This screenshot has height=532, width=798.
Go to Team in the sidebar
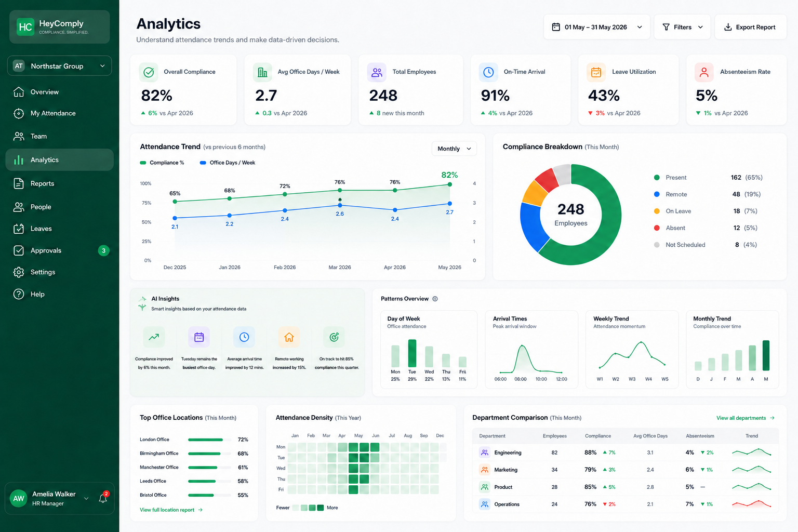60,136
